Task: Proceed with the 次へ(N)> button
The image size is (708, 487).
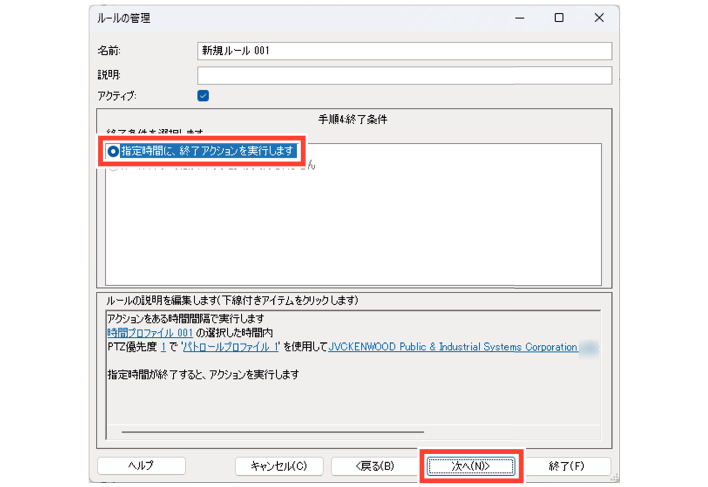Action: [x=471, y=466]
